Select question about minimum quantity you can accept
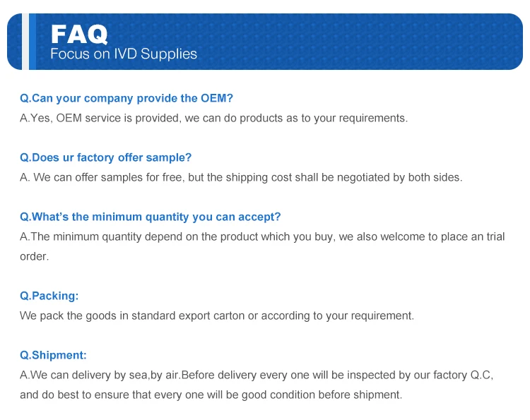 tap(150, 217)
